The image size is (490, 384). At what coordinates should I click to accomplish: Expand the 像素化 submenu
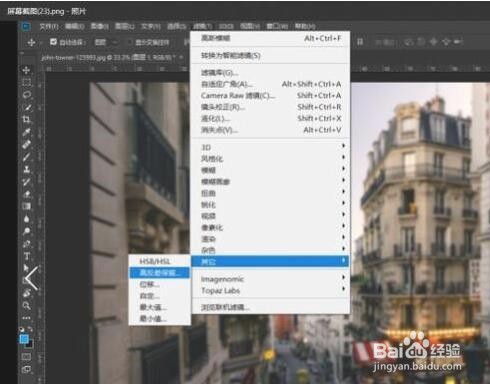(270, 227)
